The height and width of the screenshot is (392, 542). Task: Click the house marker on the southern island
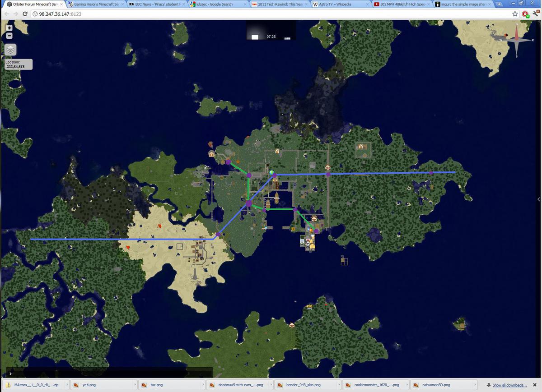click(292, 325)
